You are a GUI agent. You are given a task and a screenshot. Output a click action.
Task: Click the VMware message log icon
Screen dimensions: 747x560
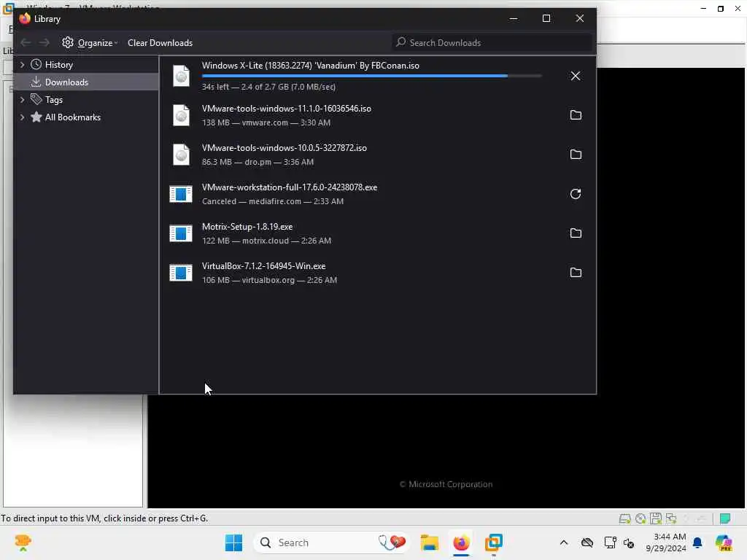coord(725,518)
